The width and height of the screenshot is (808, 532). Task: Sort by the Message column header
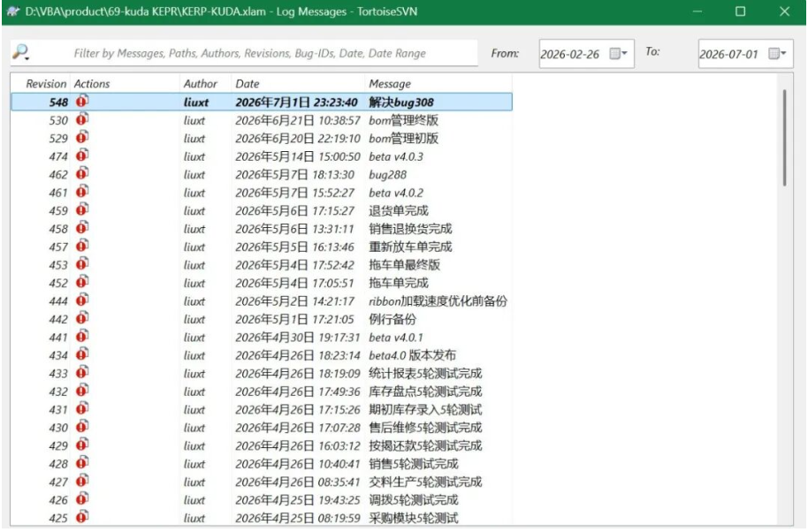coord(390,83)
